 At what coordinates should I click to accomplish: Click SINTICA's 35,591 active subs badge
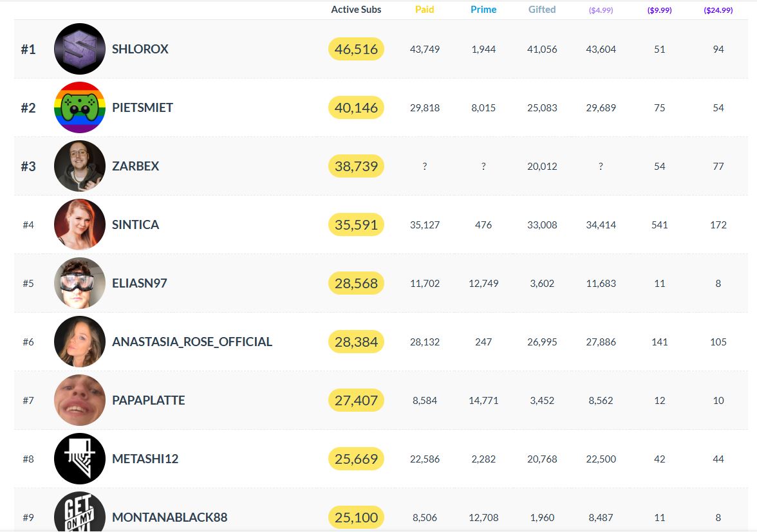[x=356, y=225]
